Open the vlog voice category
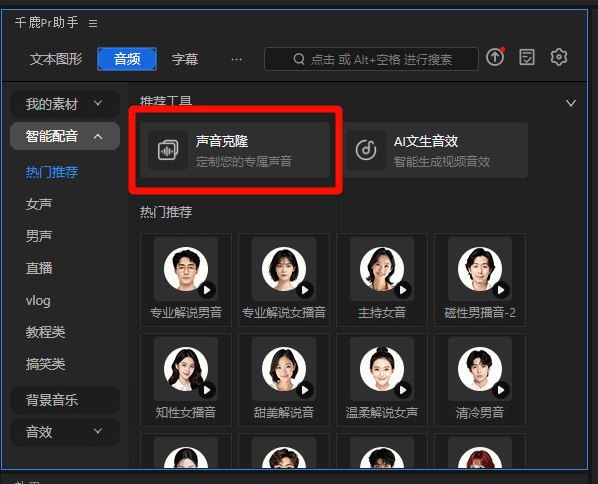598x484 pixels. click(x=38, y=301)
